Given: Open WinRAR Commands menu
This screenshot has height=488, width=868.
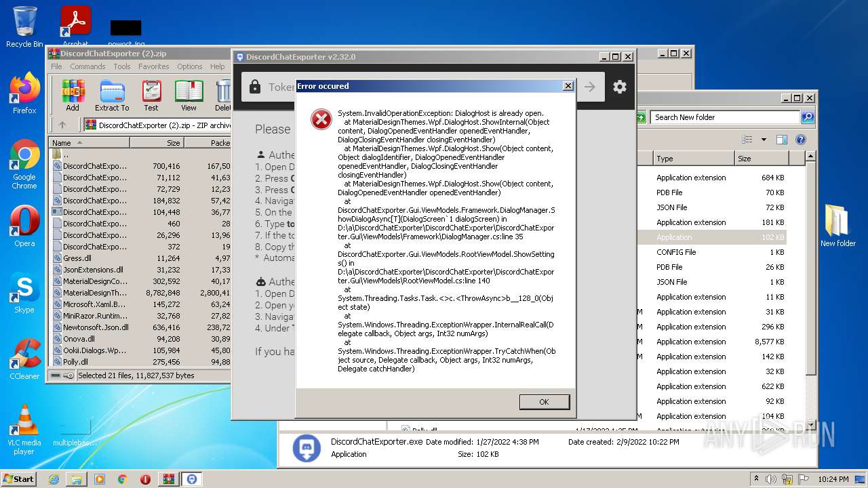Looking at the screenshot, I should (x=87, y=66).
